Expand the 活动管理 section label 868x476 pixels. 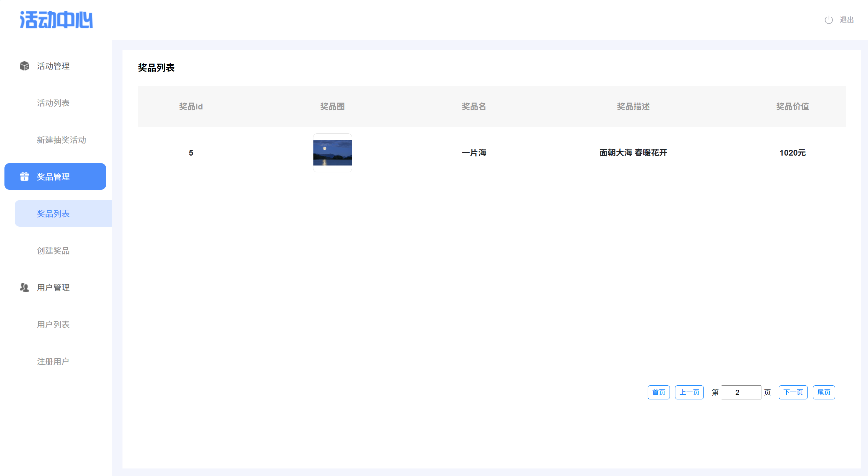pos(53,66)
